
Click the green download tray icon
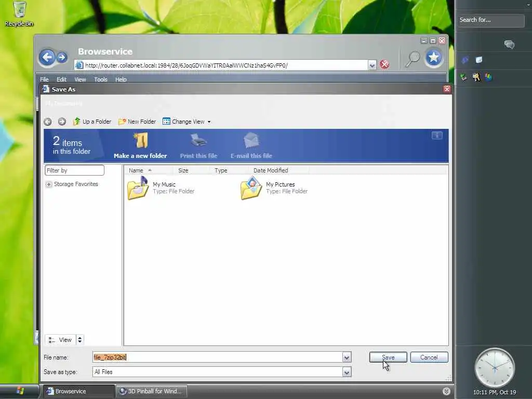coord(463,77)
